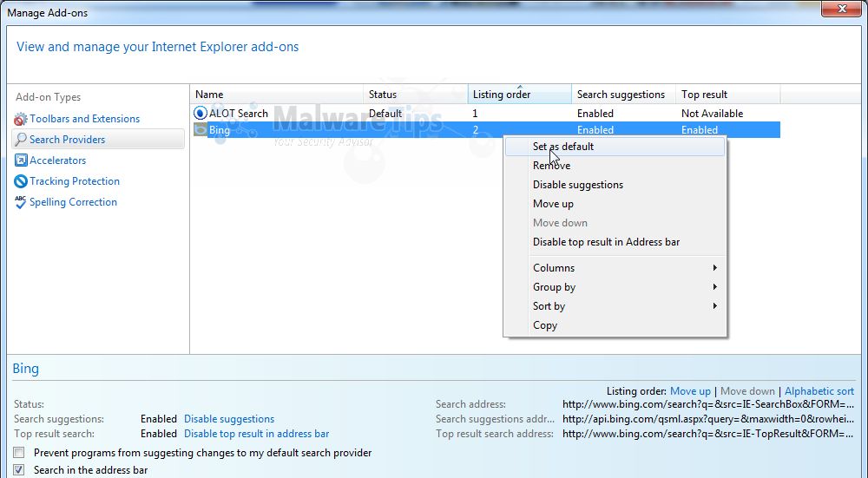Viewport: 868px width, 478px height.
Task: Click the Search suggestions column header
Action: (x=624, y=95)
